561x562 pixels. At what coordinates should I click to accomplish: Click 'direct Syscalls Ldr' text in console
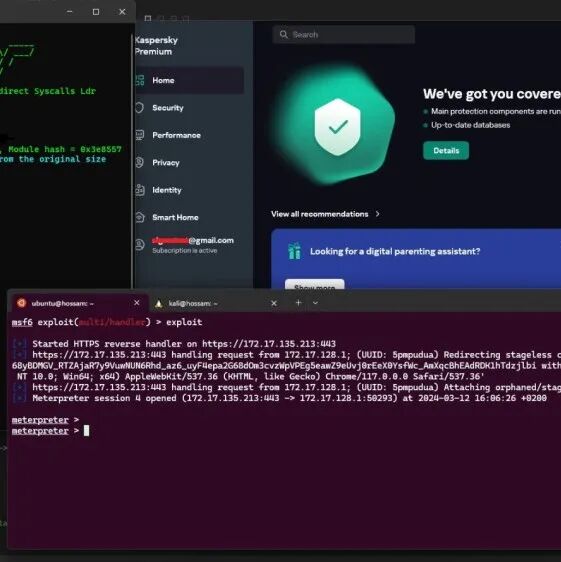pyautogui.click(x=48, y=91)
